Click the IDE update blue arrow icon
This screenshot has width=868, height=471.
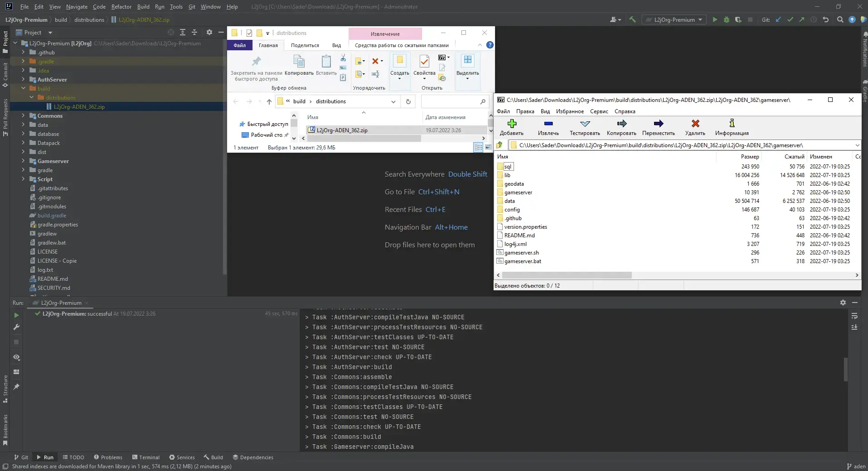(852, 19)
